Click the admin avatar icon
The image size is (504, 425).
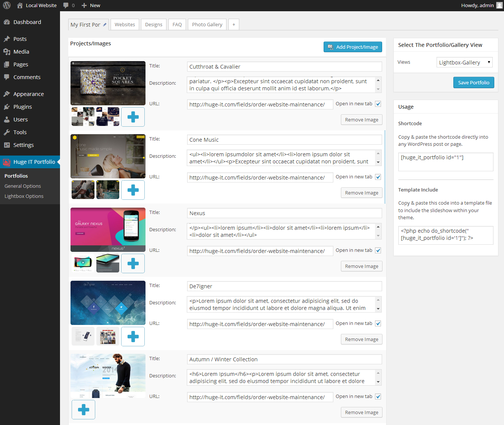pos(499,6)
